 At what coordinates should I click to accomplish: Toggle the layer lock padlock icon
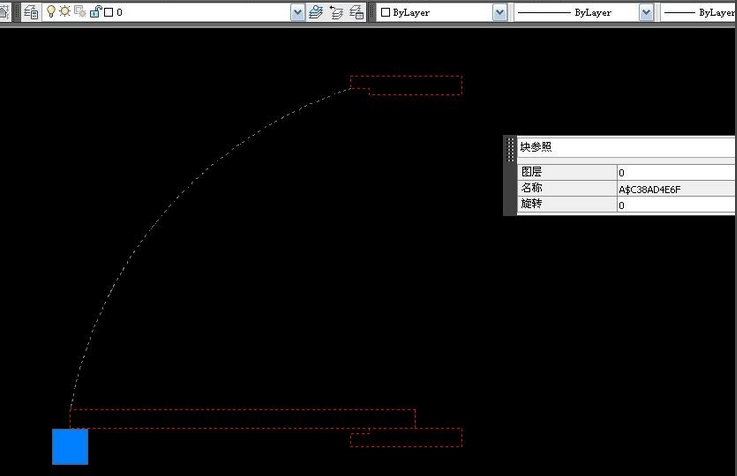point(94,12)
